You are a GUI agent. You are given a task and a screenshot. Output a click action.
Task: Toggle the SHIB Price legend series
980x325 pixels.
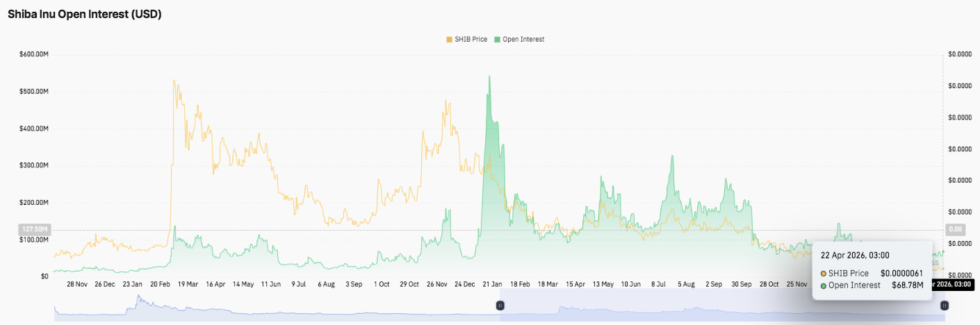[471, 40]
